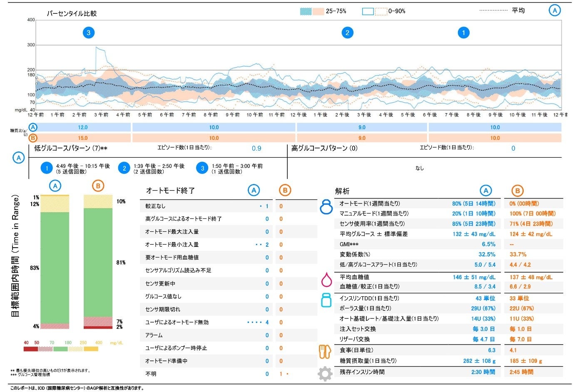Click the 0.9 episode count value
Image resolution: width=577 pixels, height=392 pixels.
point(257,148)
